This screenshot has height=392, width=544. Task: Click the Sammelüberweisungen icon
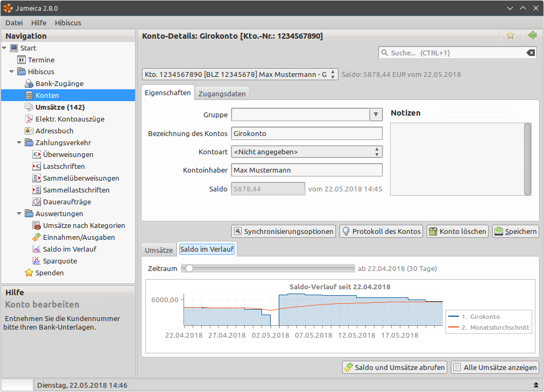tap(37, 178)
